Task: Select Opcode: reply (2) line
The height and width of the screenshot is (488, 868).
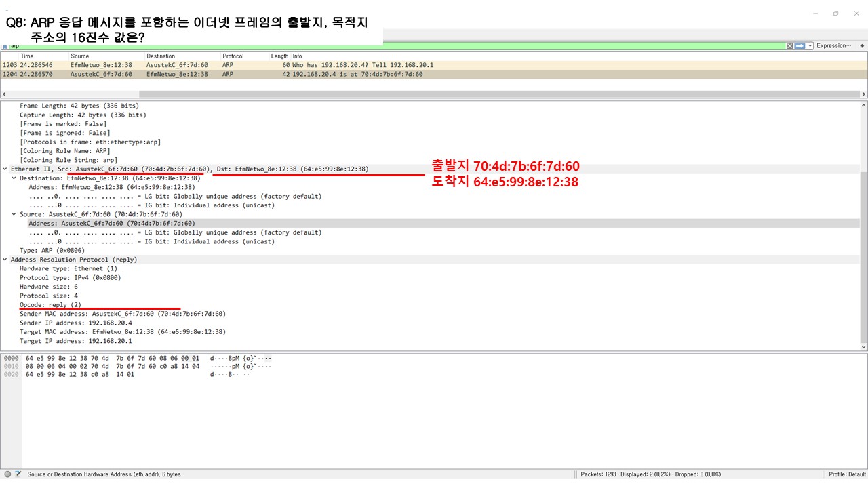Action: [51, 305]
